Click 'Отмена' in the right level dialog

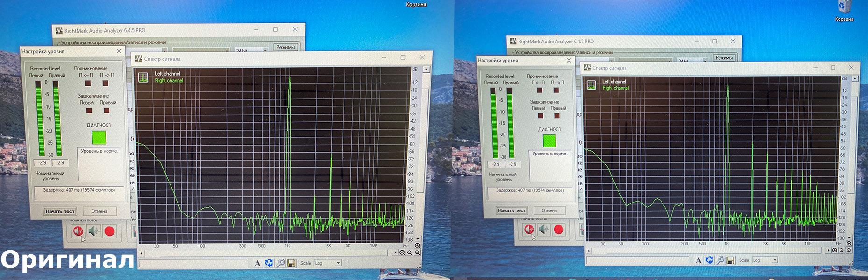(549, 210)
